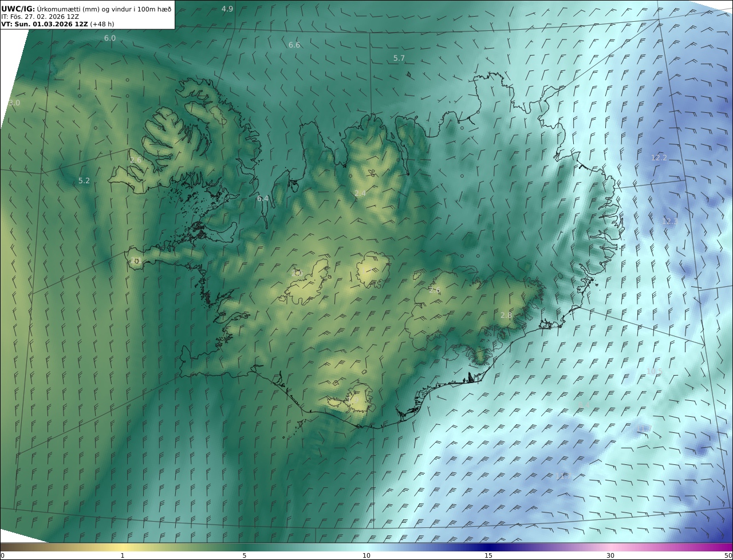The width and height of the screenshot is (733, 560).
Task: Click the 2.4 value label
Action: coord(360,194)
